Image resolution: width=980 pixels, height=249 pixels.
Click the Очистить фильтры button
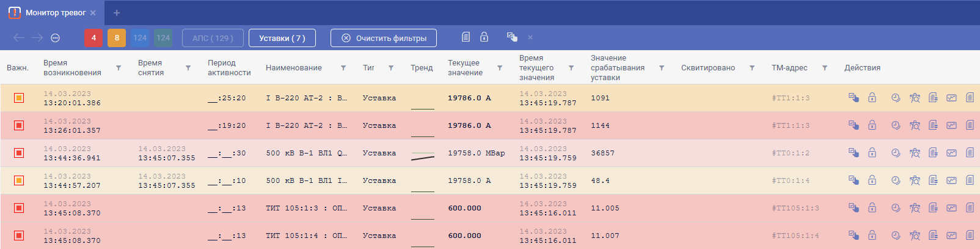coord(384,38)
